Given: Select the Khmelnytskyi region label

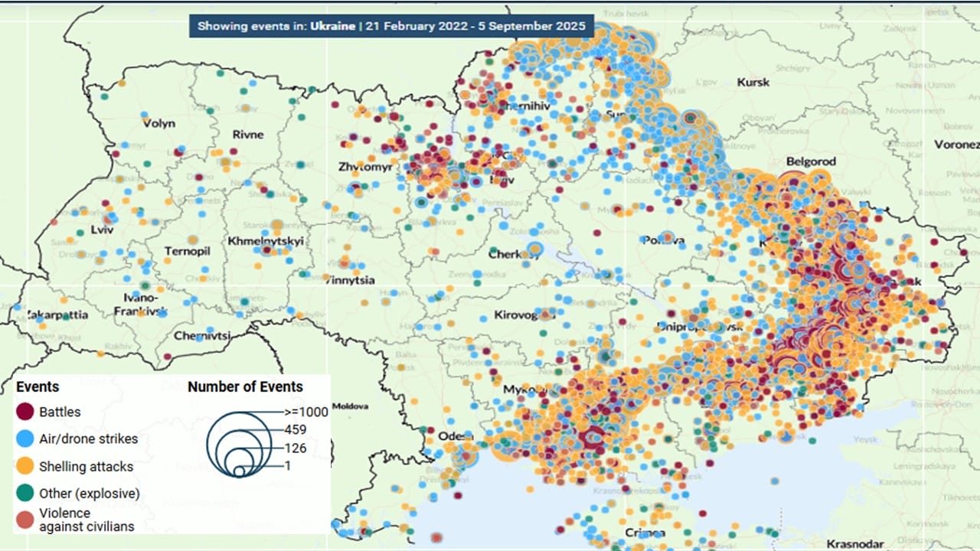Looking at the screenshot, I should pyautogui.click(x=266, y=241).
